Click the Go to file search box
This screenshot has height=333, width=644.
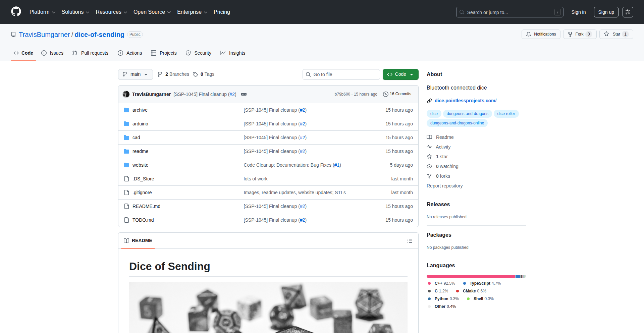pos(341,74)
